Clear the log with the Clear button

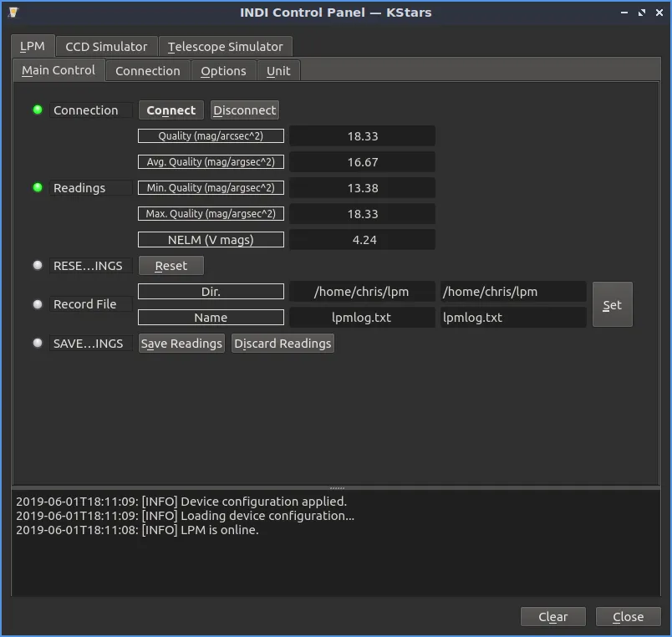[x=552, y=616]
